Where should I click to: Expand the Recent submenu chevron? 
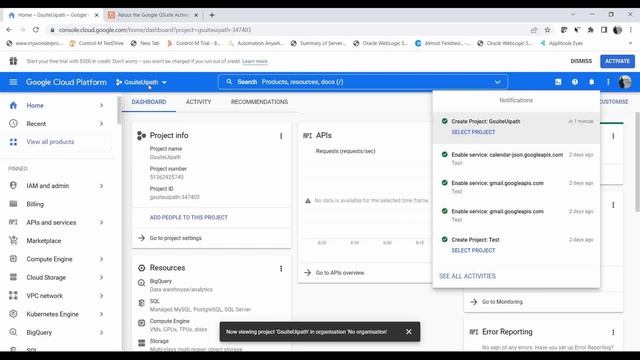tap(101, 123)
